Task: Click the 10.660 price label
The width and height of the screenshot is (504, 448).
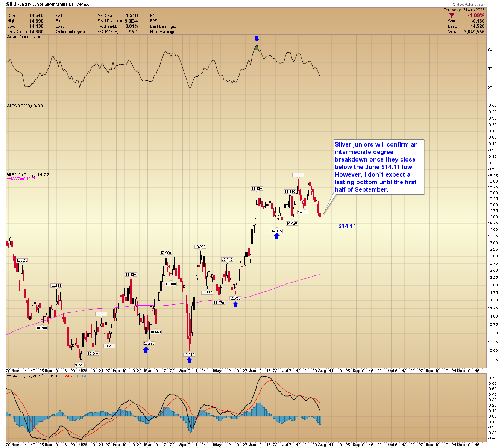Action: [x=156, y=332]
